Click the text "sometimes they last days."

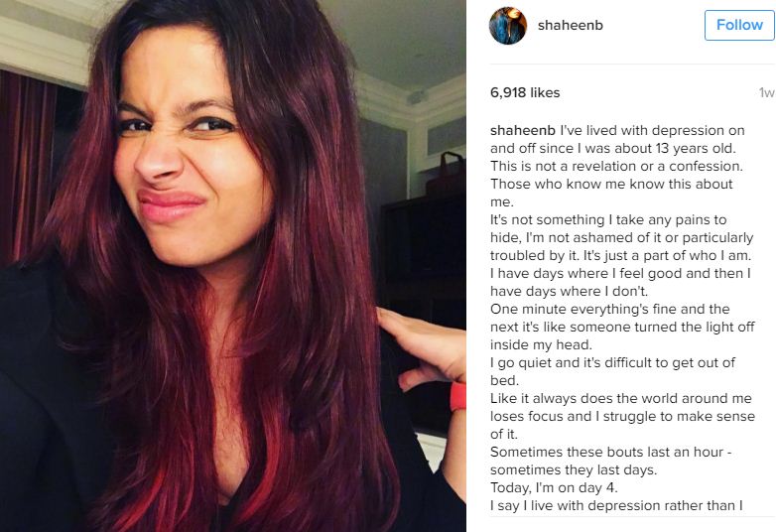click(574, 470)
